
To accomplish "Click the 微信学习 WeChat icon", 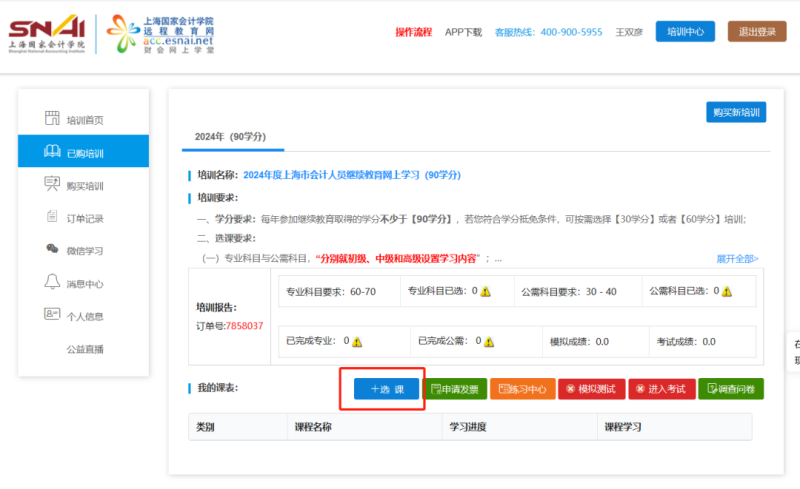I will tap(52, 250).
